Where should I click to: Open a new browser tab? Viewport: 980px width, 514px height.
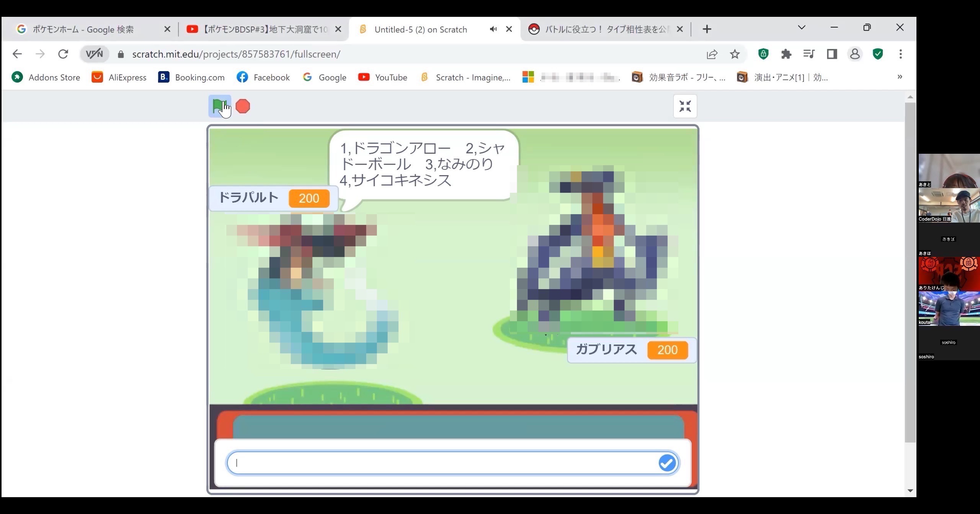tap(707, 29)
